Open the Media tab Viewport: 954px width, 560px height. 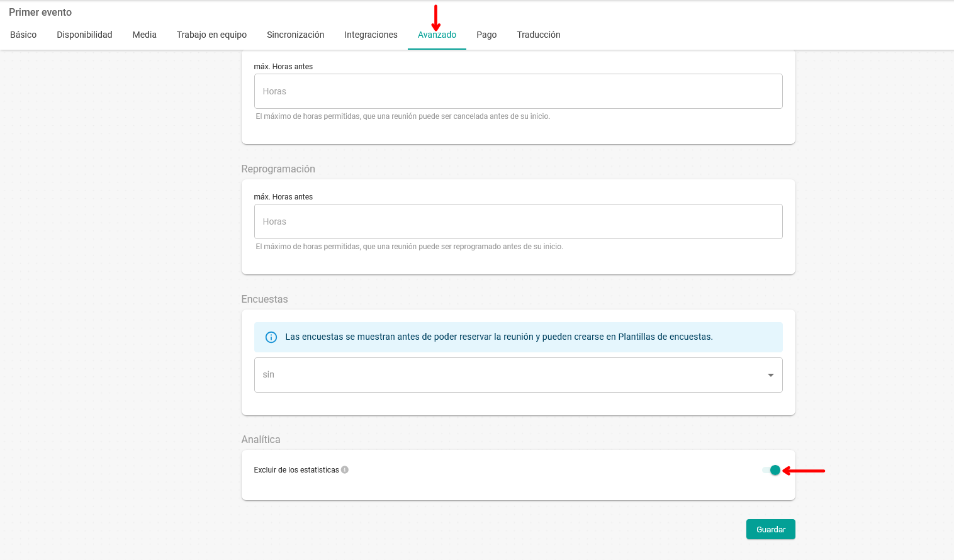[144, 35]
